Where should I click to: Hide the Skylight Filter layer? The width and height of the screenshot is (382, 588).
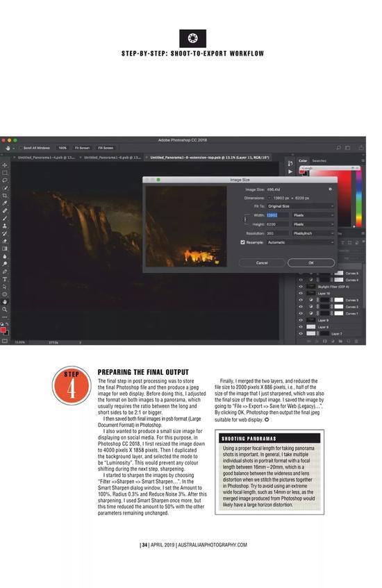point(301,287)
